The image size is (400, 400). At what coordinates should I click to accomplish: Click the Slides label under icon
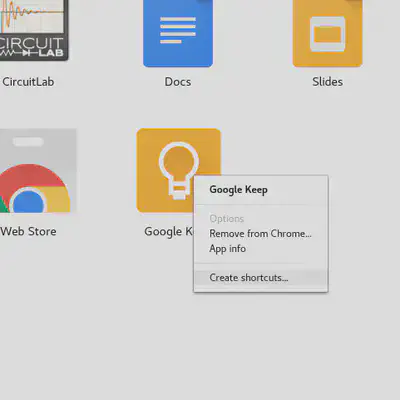point(327,82)
